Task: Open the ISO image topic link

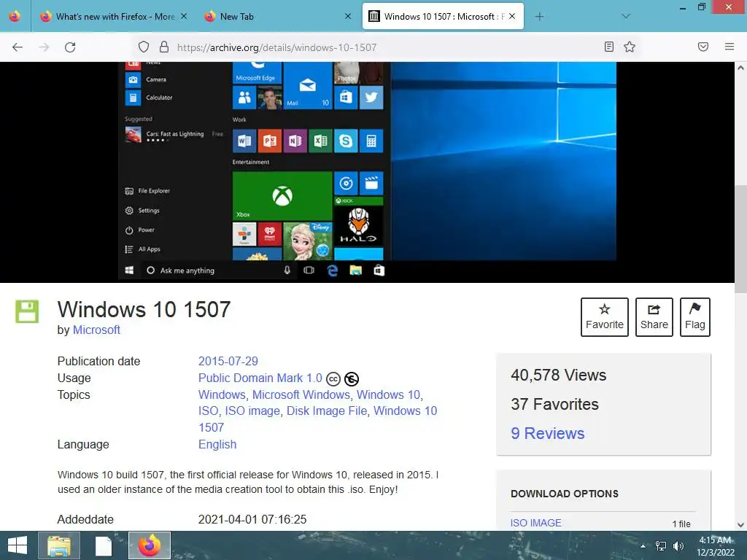Action: tap(252, 411)
